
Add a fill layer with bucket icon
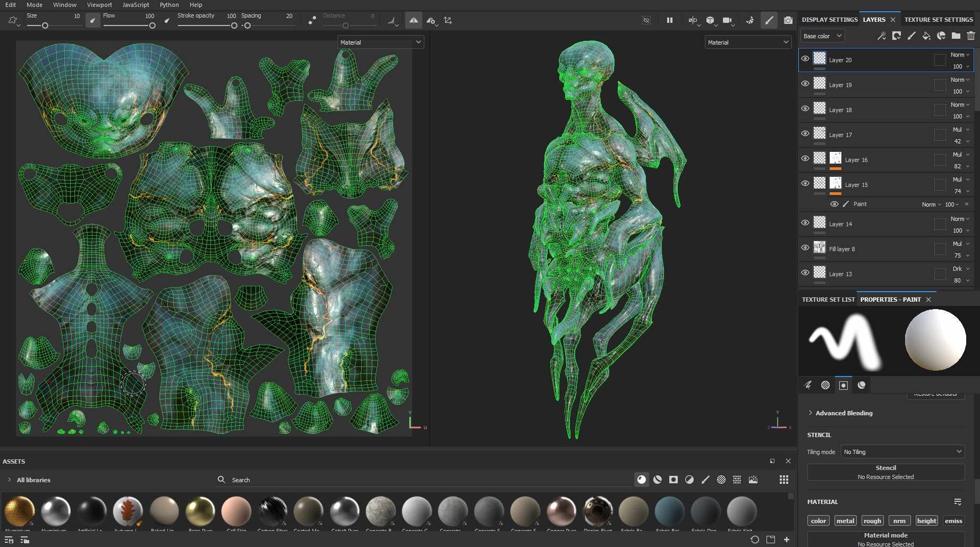926,36
